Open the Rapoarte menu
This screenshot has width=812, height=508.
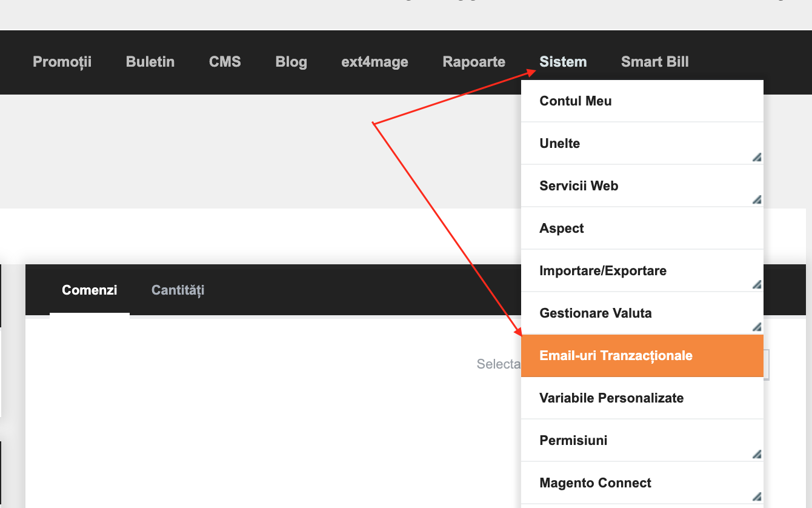coord(474,62)
